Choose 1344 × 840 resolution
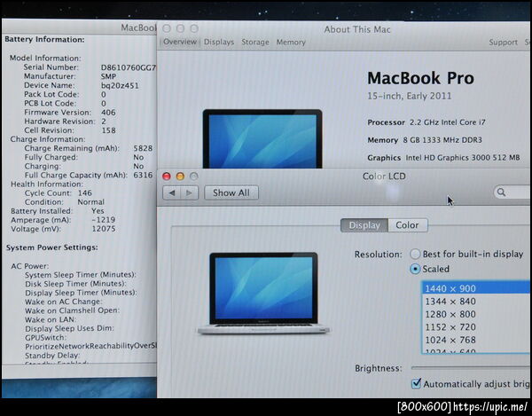Screen dimensions: 532x416 [476, 302]
